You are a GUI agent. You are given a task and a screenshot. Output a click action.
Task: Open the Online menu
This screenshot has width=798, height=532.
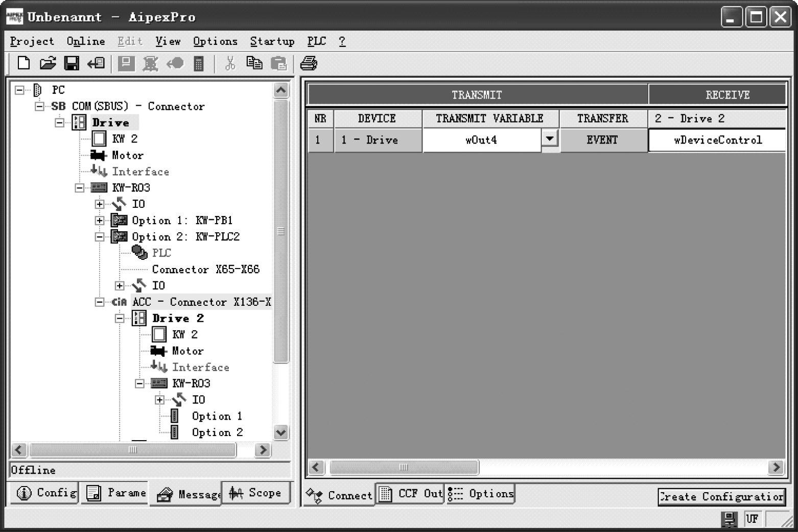coord(86,41)
